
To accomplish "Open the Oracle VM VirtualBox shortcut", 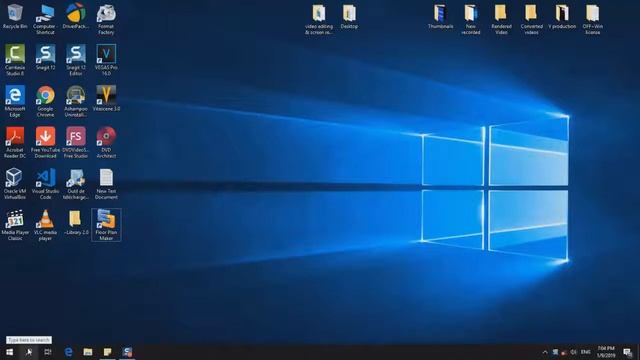I will (x=15, y=184).
